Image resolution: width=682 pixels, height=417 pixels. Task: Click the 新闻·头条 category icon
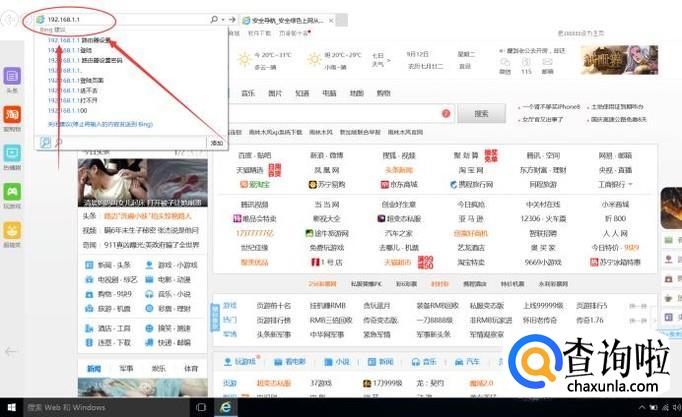(x=89, y=265)
